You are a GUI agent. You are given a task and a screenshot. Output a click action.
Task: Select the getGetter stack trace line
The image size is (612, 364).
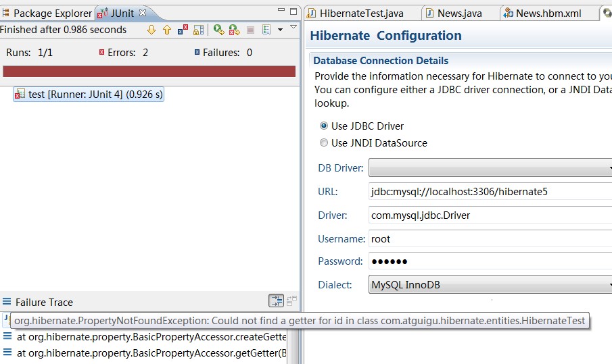[152, 353]
